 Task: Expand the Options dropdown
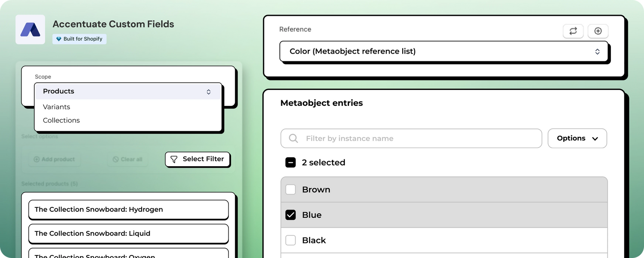click(577, 138)
